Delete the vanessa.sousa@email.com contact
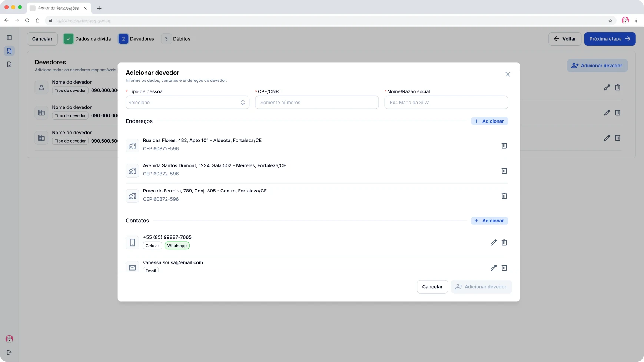The height and width of the screenshot is (362, 644). tap(504, 268)
